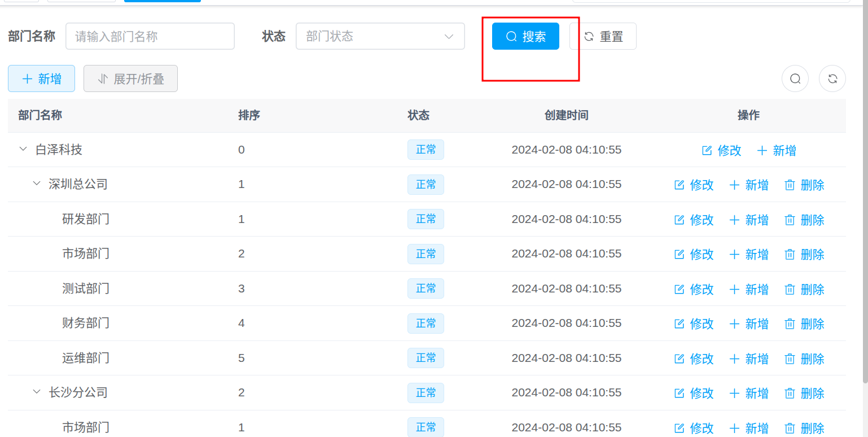Edit the 测试部门 row
868x437 pixels.
click(694, 290)
